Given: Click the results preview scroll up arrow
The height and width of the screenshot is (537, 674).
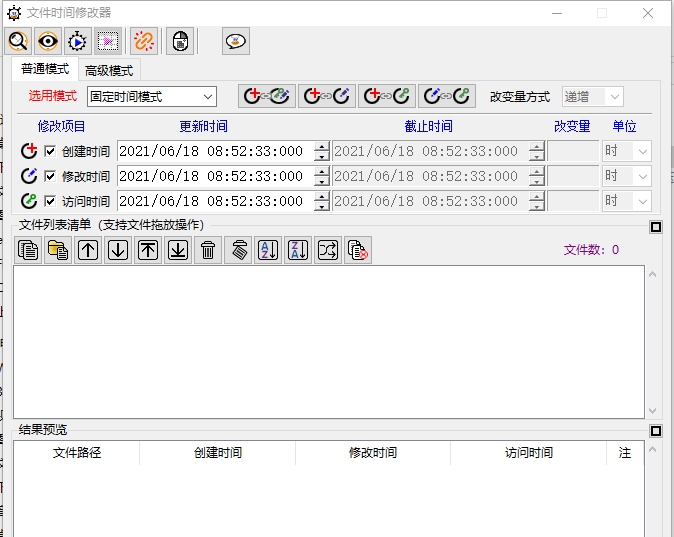Looking at the screenshot, I should click(653, 449).
